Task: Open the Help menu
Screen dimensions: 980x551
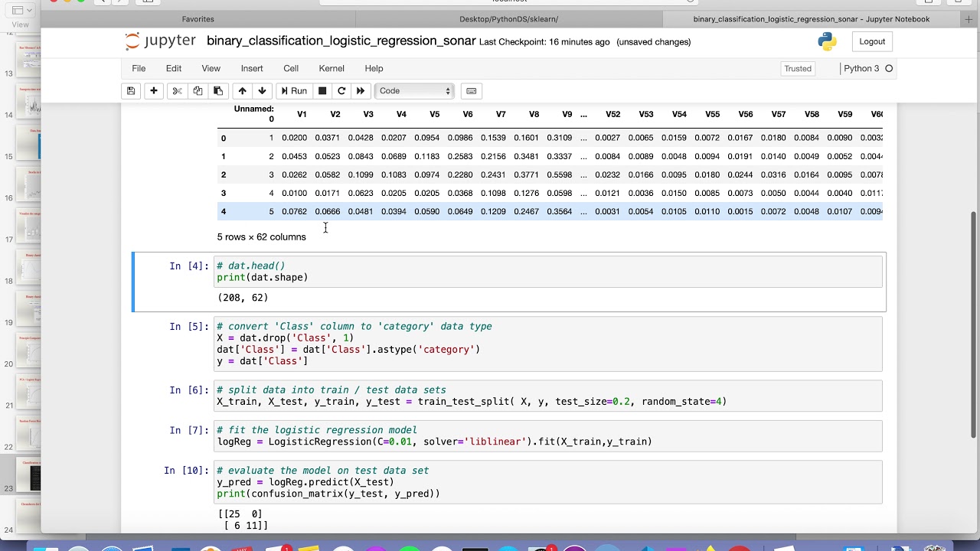Action: click(374, 68)
